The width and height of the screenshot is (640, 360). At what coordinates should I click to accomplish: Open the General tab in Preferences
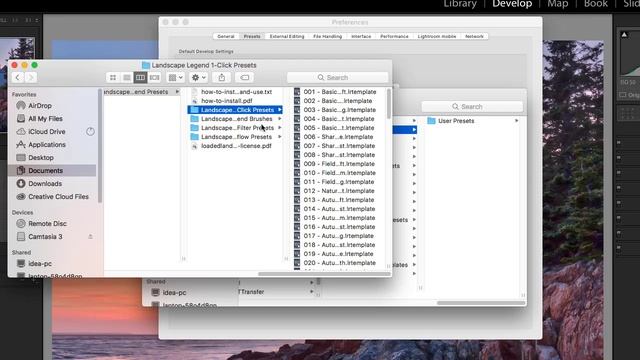tap(226, 36)
